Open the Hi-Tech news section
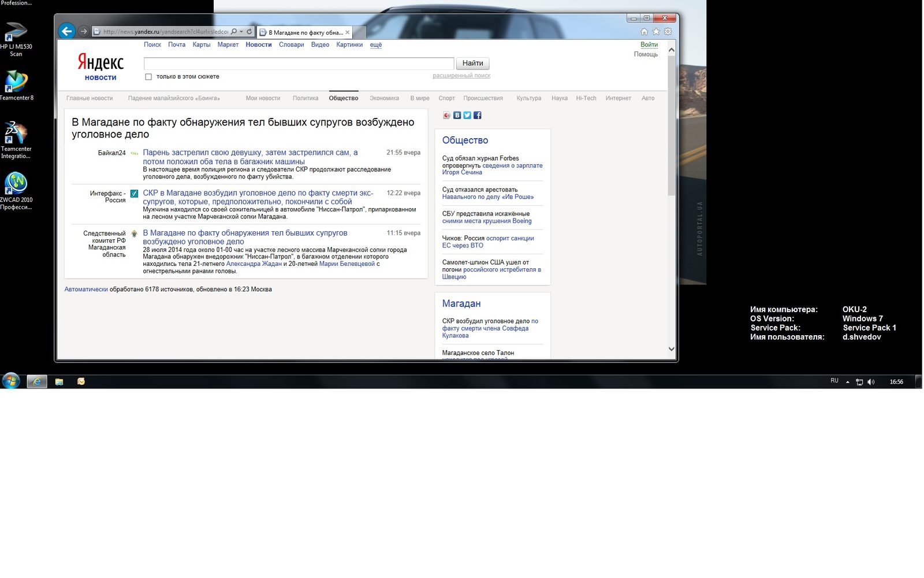 [x=586, y=98]
